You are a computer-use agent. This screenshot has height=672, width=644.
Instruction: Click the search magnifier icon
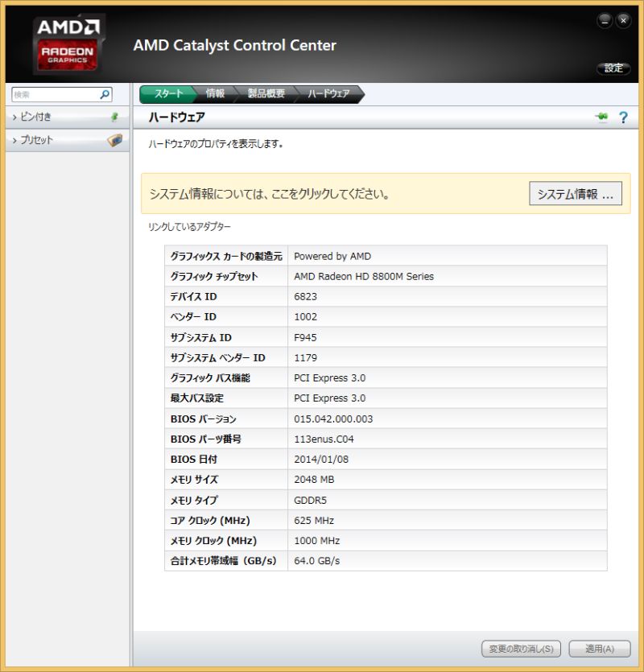pyautogui.click(x=105, y=94)
